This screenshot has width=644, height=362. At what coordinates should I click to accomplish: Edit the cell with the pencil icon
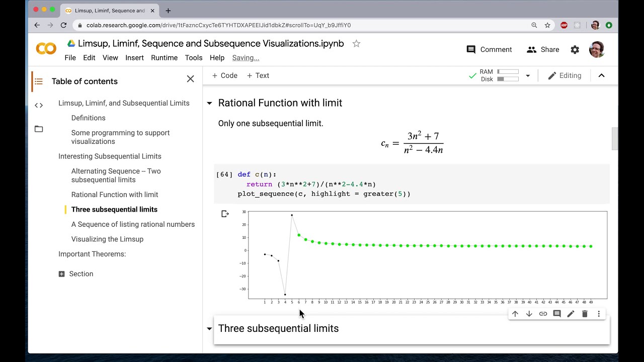(x=571, y=314)
